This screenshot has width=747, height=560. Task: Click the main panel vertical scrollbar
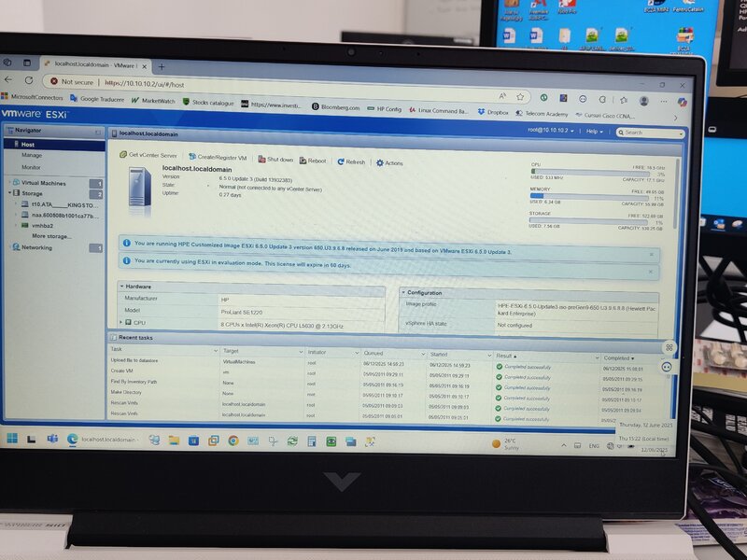(676, 195)
